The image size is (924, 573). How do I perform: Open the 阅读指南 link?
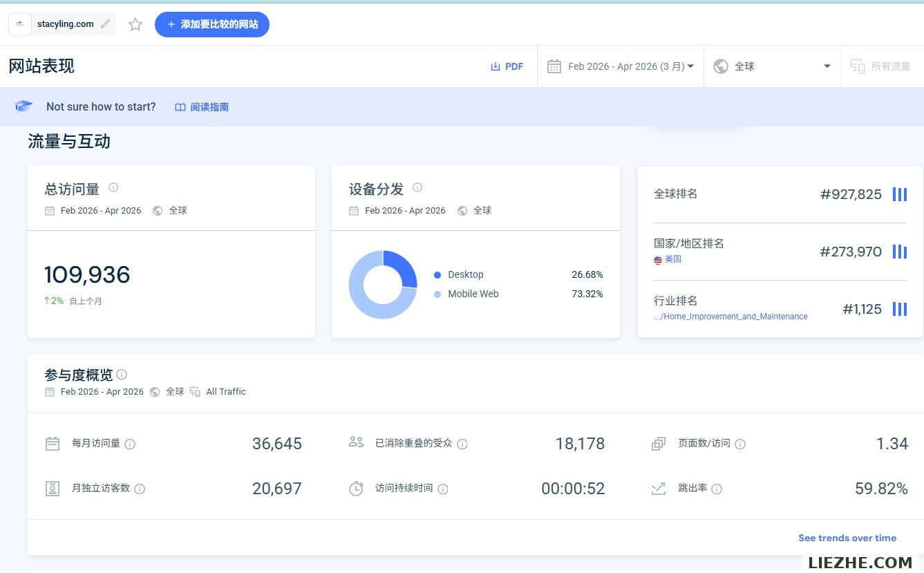point(202,107)
